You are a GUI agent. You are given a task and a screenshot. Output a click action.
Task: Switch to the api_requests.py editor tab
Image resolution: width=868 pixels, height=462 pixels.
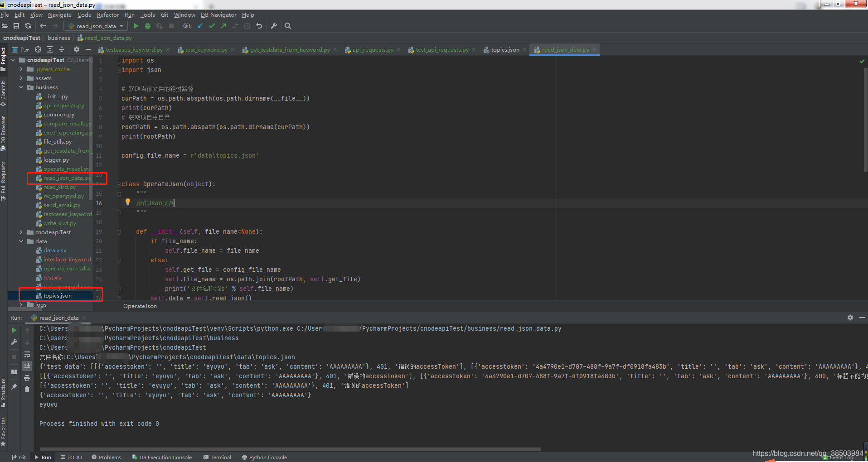tap(373, 50)
